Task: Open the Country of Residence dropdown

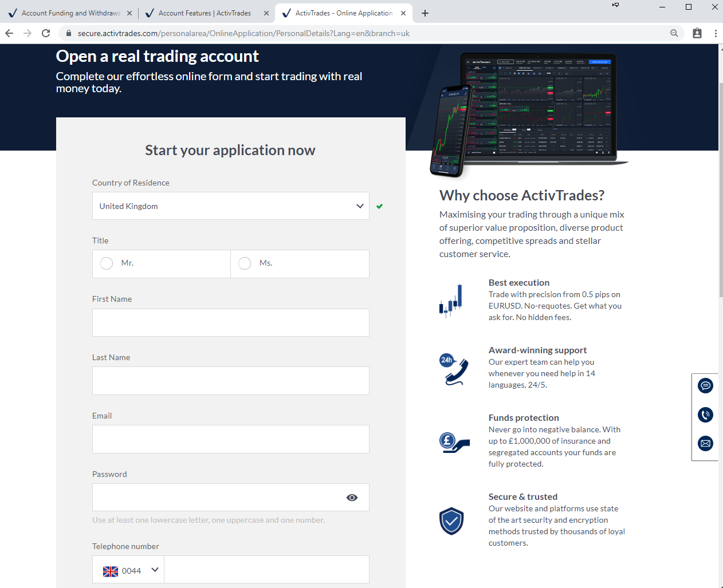Action: click(x=231, y=206)
